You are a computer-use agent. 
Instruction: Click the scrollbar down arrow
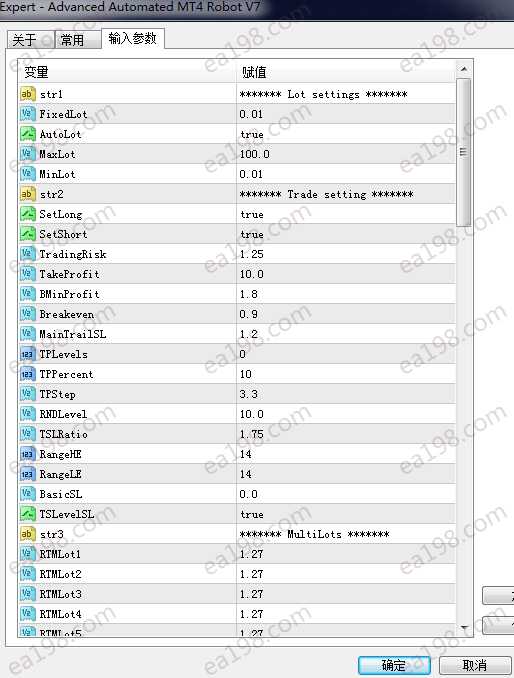point(463,628)
